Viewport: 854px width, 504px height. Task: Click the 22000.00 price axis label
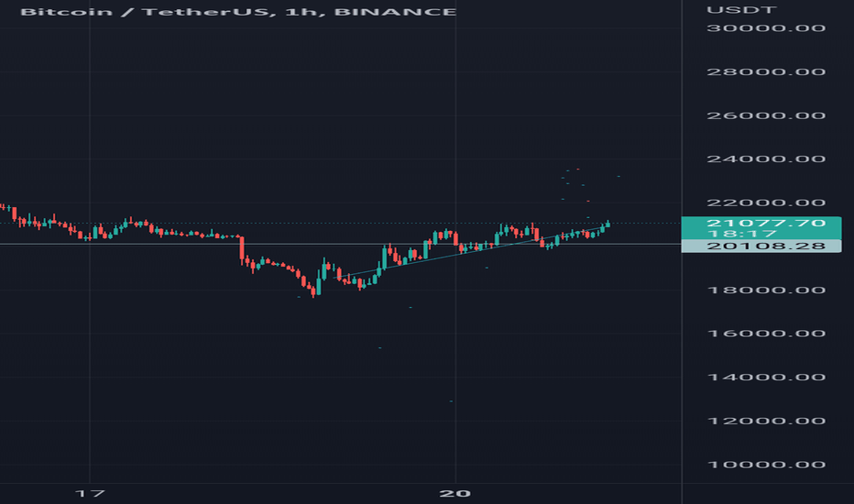pos(766,203)
